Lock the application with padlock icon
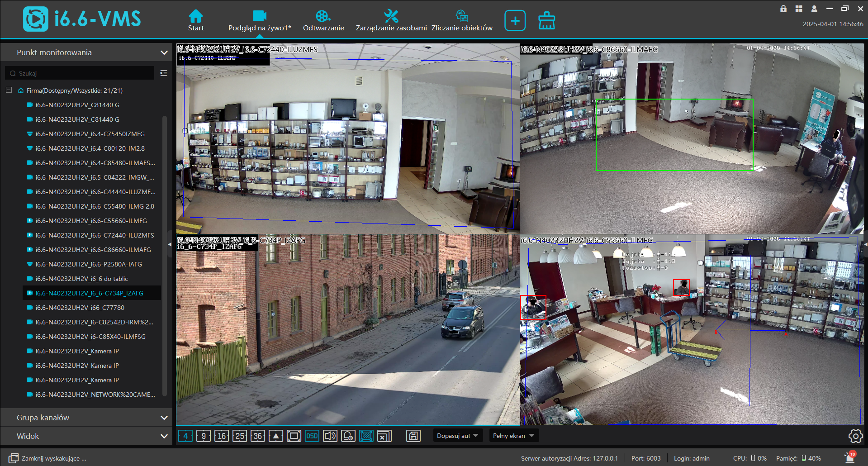 (783, 9)
